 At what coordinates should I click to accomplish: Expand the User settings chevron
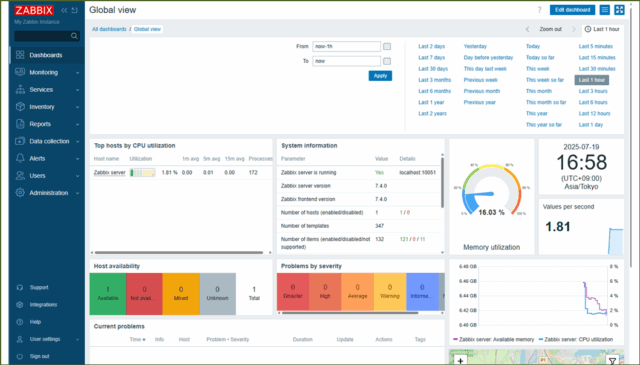[x=77, y=339]
